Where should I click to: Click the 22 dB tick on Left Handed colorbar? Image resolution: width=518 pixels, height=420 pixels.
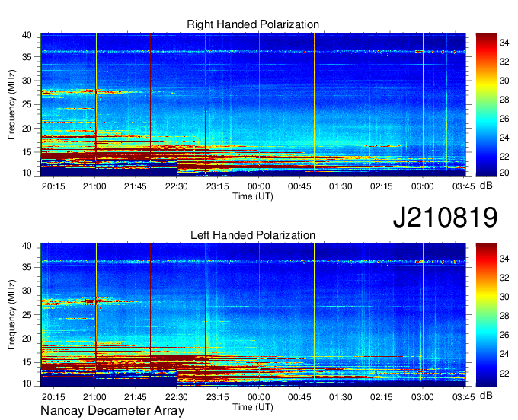[504, 374]
